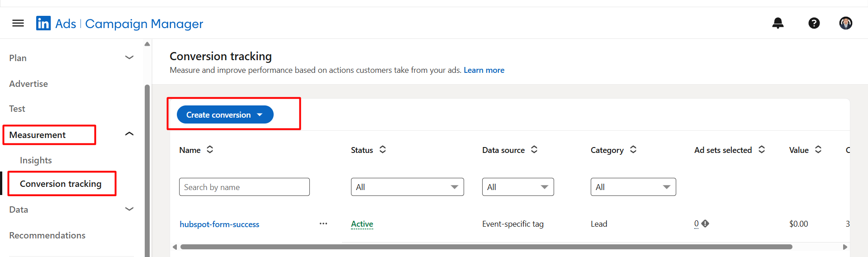Go to Recommendations in the sidebar
The image size is (868, 257).
tap(47, 235)
